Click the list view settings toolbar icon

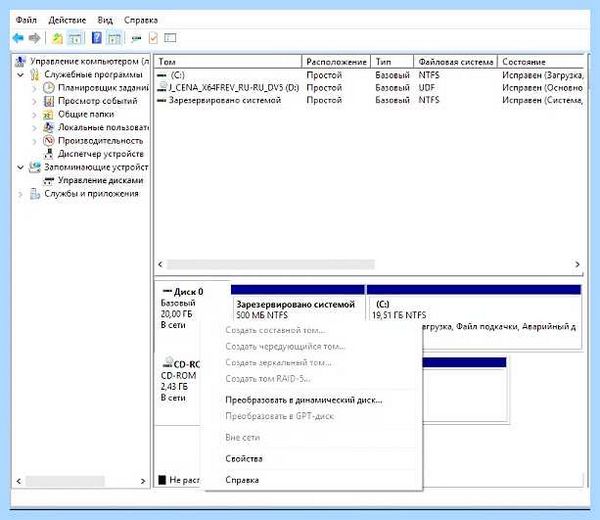click(x=170, y=38)
